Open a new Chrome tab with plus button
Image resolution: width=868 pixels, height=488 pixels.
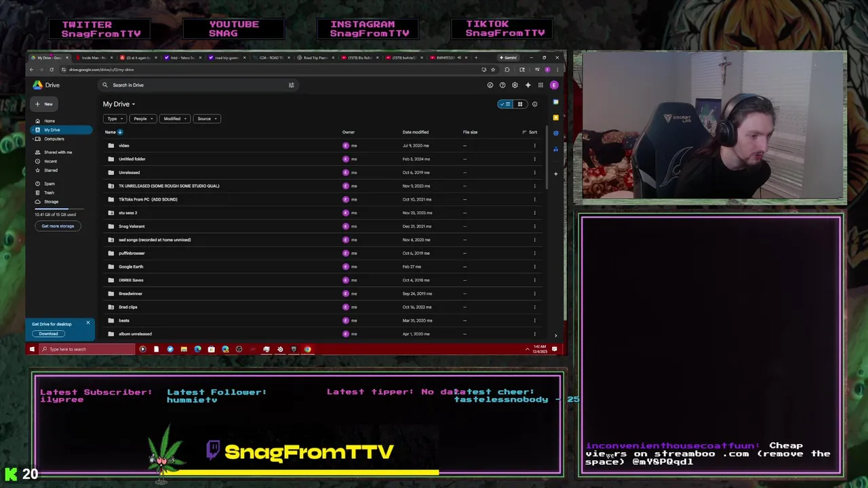[x=476, y=58]
